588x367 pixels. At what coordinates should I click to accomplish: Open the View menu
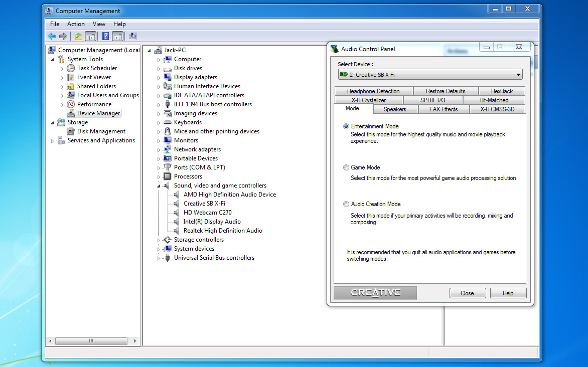pyautogui.click(x=99, y=24)
